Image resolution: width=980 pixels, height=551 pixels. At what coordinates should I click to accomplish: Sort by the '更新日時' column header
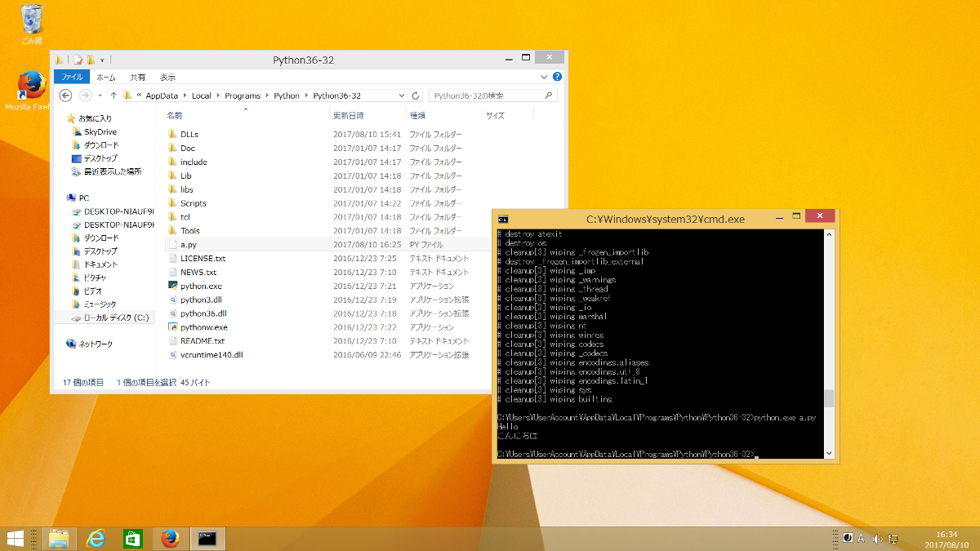point(349,116)
